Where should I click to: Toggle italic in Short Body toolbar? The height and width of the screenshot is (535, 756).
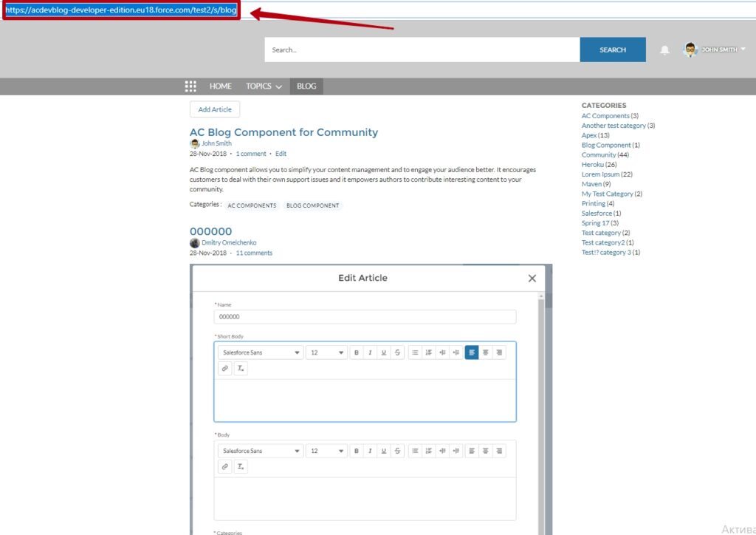coord(370,352)
